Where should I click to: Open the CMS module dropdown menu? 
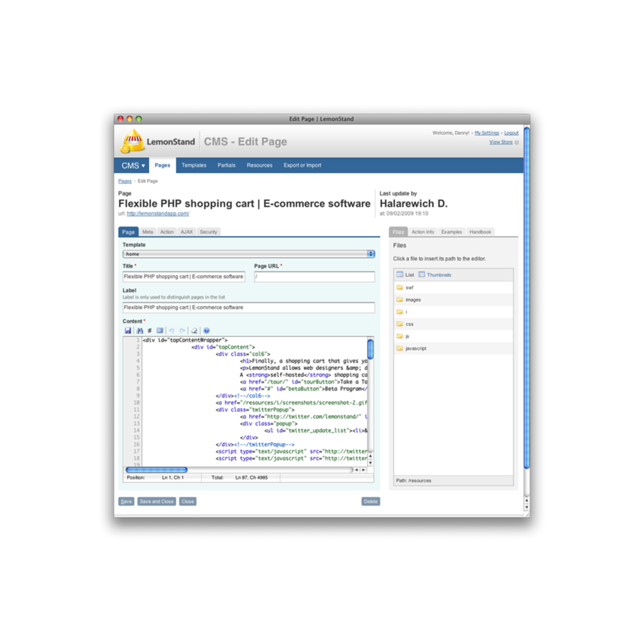(x=133, y=166)
